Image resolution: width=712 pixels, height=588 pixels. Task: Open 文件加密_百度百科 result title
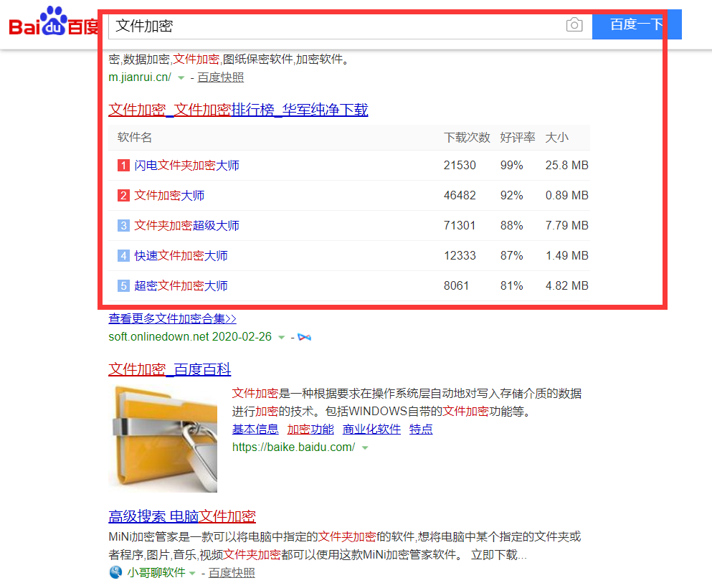coord(170,369)
